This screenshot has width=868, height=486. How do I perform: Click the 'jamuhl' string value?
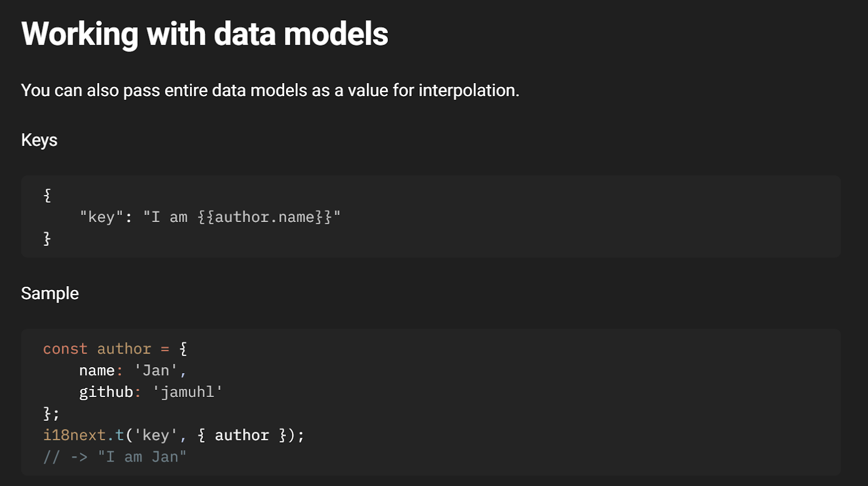coord(187,392)
